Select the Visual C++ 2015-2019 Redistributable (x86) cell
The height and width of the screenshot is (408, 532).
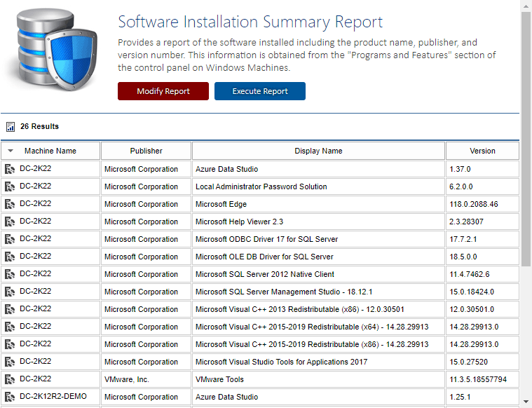coord(318,344)
